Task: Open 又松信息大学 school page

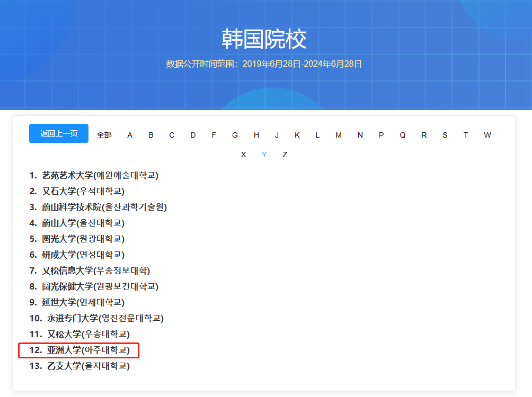Action: click(x=95, y=270)
